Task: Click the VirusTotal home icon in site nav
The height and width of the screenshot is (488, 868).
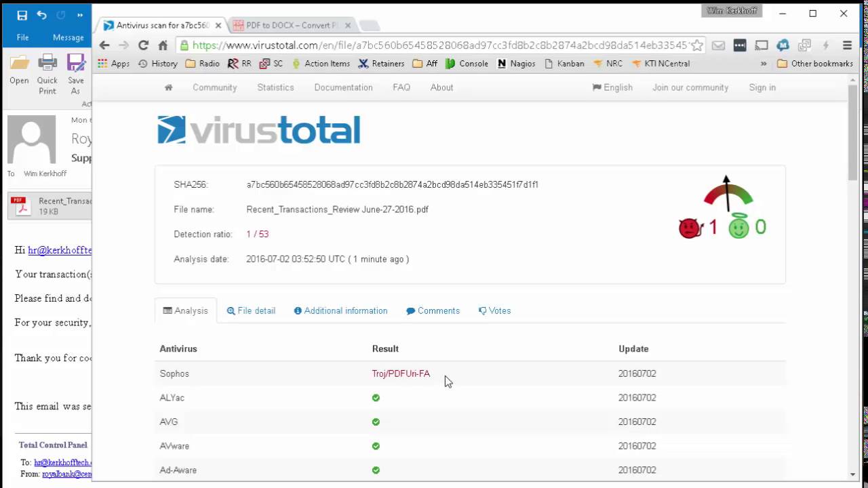Action: tap(168, 87)
